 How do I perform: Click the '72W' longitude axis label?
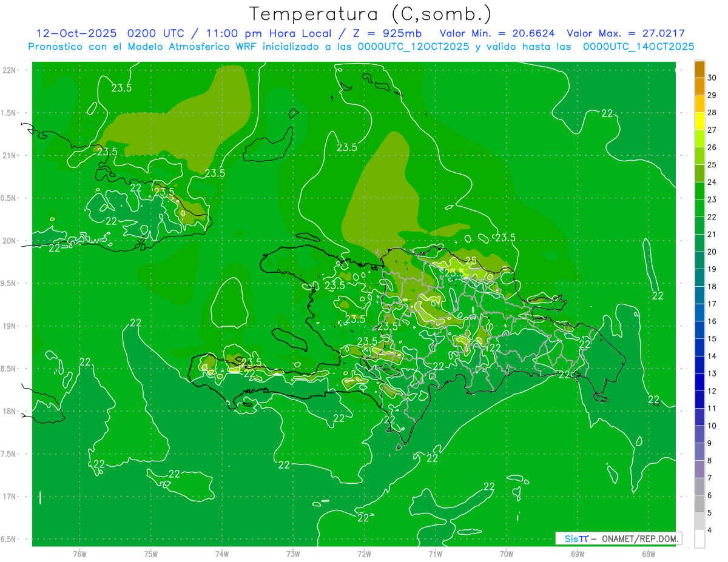[x=365, y=554]
